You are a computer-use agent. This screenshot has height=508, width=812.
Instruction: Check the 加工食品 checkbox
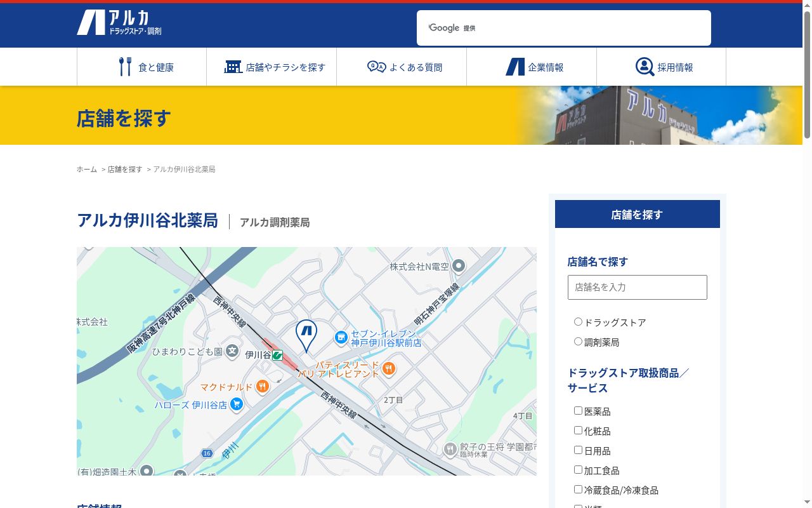tap(578, 470)
